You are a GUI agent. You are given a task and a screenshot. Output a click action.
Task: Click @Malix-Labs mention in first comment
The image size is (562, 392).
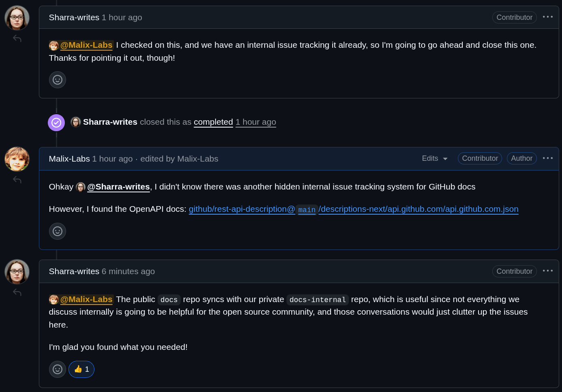coord(86,45)
